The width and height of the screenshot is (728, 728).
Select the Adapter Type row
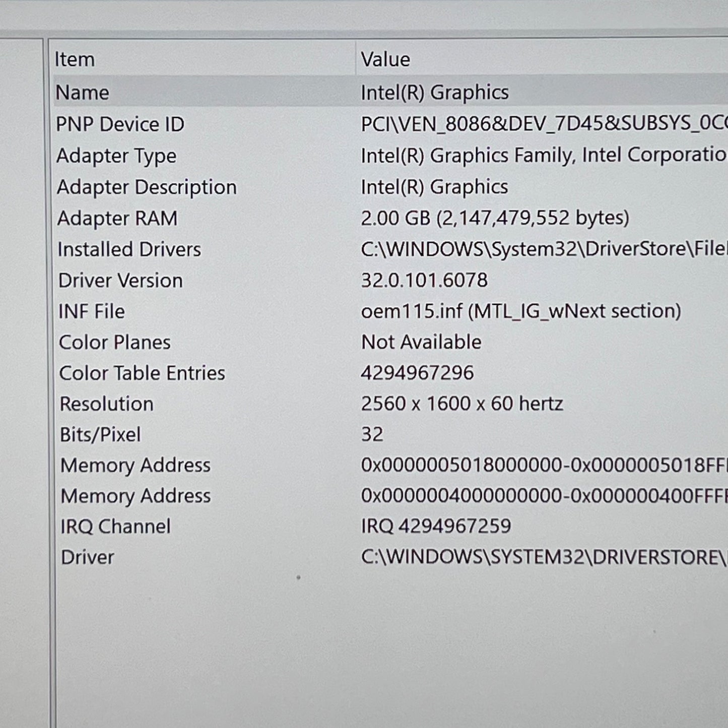[x=116, y=156]
